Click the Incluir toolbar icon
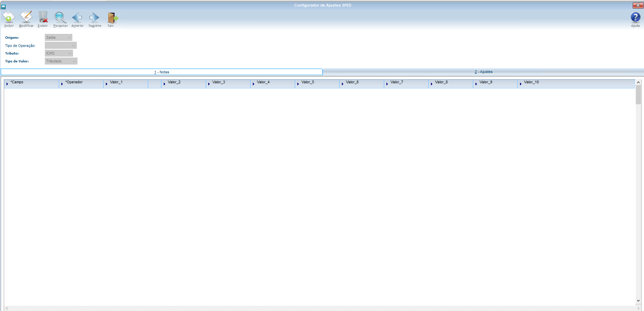 pos(9,17)
